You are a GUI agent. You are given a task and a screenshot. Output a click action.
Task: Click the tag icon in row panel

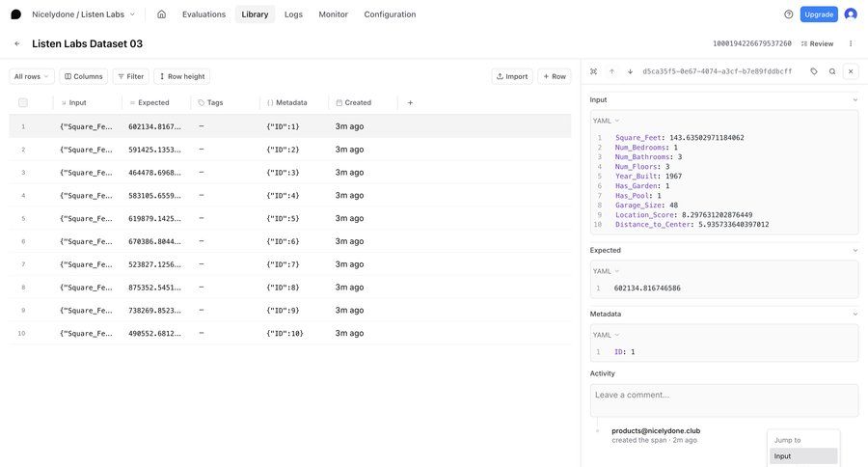(x=814, y=71)
